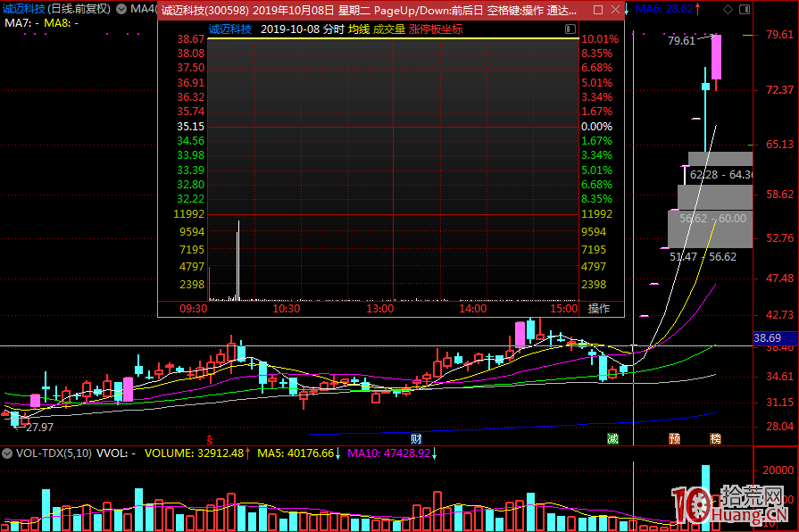
Task: Toggle the panel layout icon in the intraday popup header
Action: pos(570,29)
